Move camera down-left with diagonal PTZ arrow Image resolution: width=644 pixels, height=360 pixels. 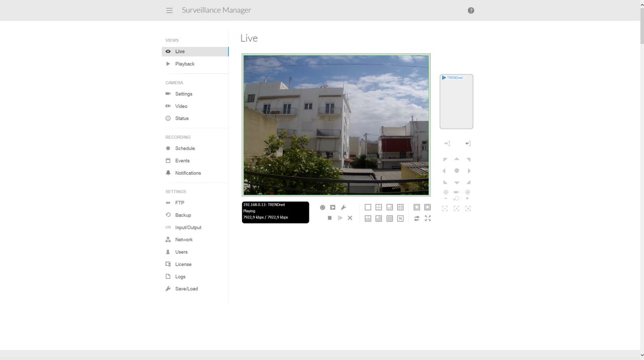pyautogui.click(x=445, y=182)
